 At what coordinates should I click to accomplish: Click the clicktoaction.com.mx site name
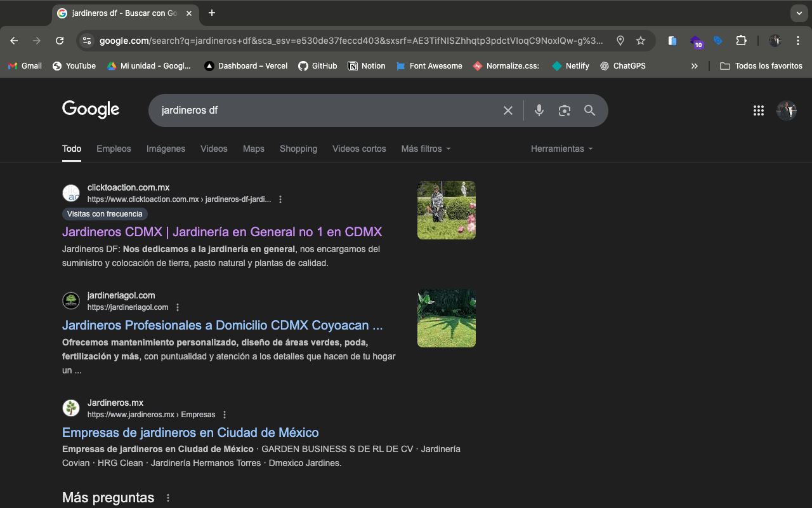pos(128,187)
